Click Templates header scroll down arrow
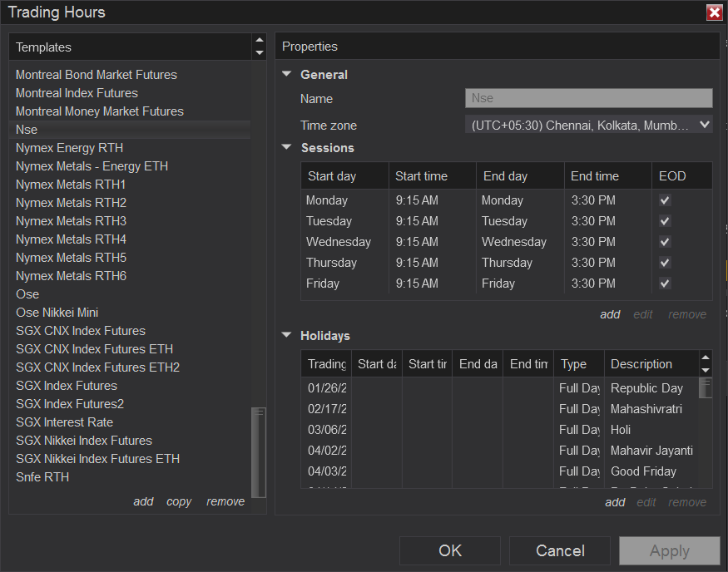Viewport: 728px width, 572px height. (260, 53)
